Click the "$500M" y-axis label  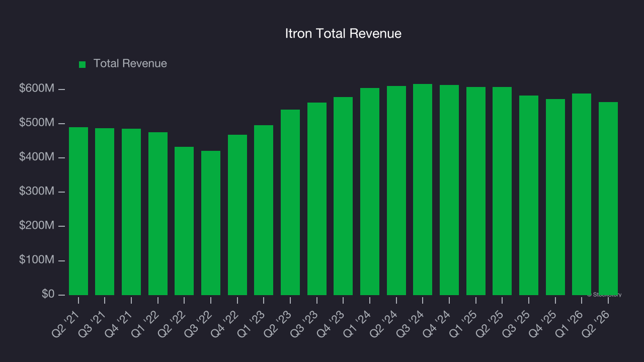pos(36,123)
